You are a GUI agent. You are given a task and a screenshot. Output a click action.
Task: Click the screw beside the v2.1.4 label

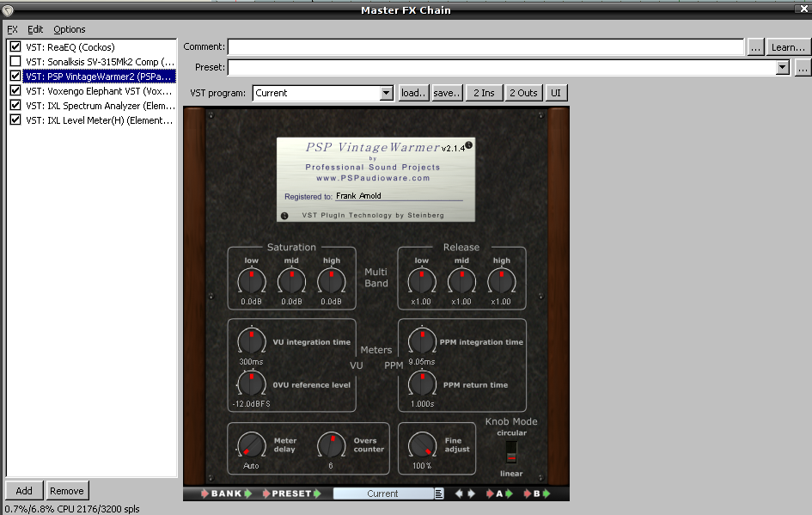[468, 145]
